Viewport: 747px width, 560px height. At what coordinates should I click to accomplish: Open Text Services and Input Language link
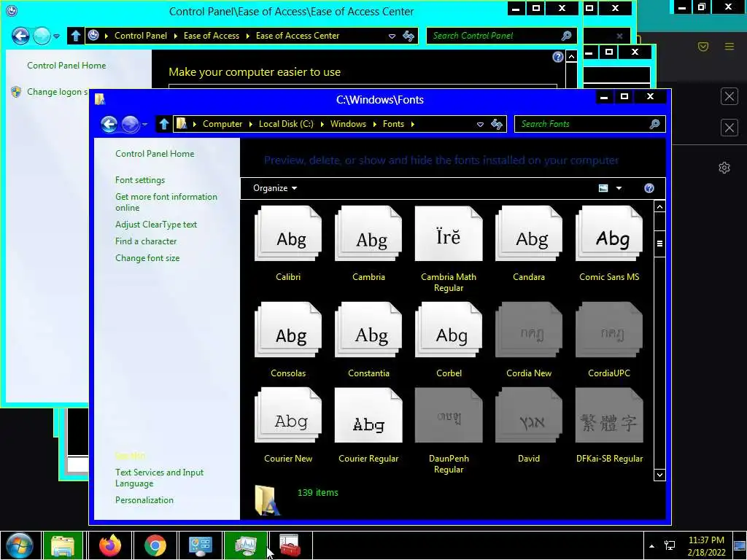[x=159, y=478]
